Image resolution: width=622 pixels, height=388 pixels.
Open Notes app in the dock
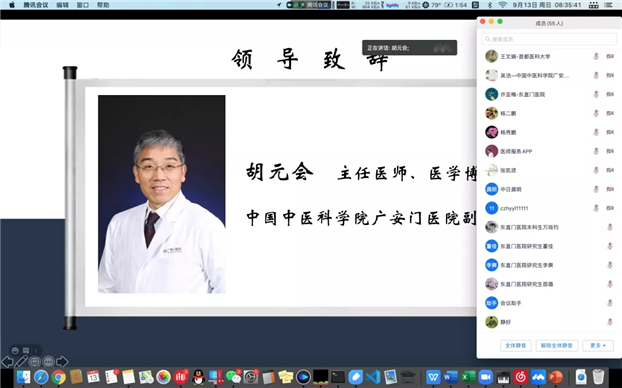click(x=129, y=376)
